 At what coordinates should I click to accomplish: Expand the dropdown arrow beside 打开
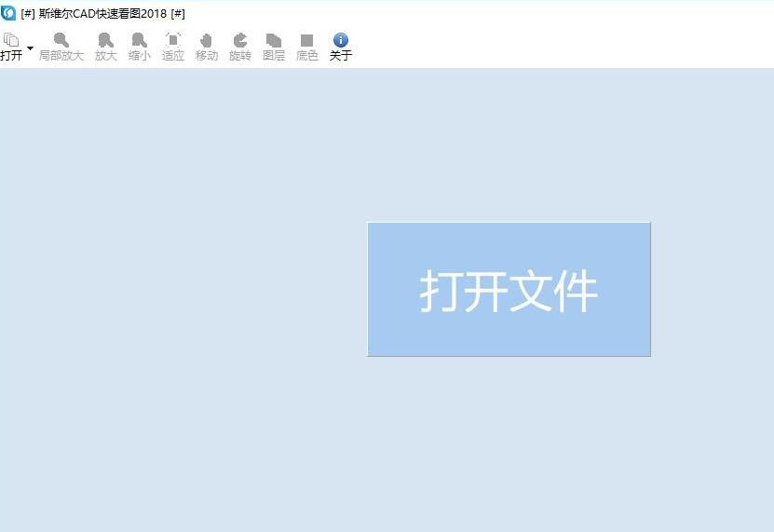pos(30,48)
